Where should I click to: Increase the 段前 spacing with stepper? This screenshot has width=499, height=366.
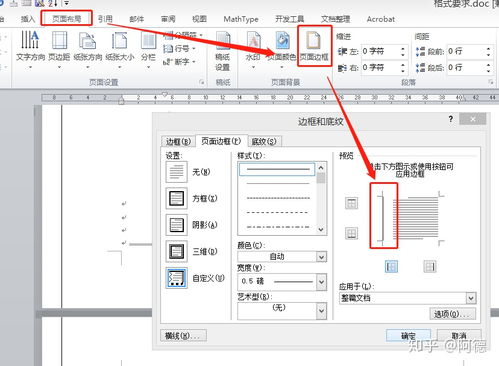pos(488,49)
